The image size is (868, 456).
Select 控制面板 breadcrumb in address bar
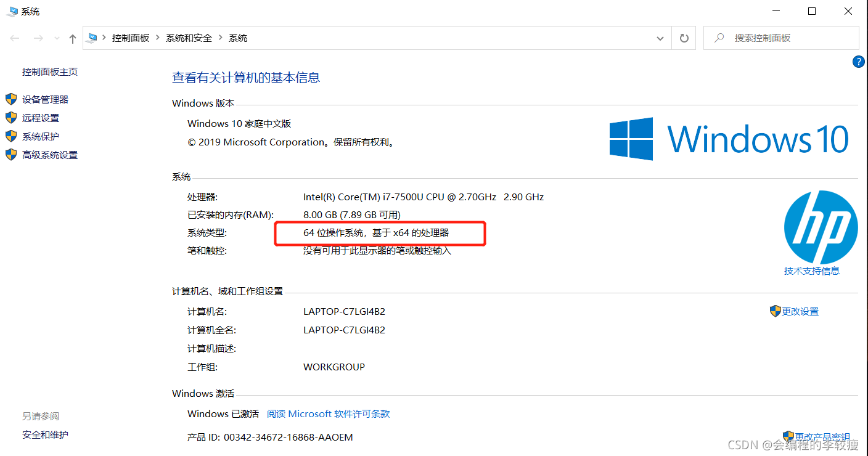click(x=131, y=38)
